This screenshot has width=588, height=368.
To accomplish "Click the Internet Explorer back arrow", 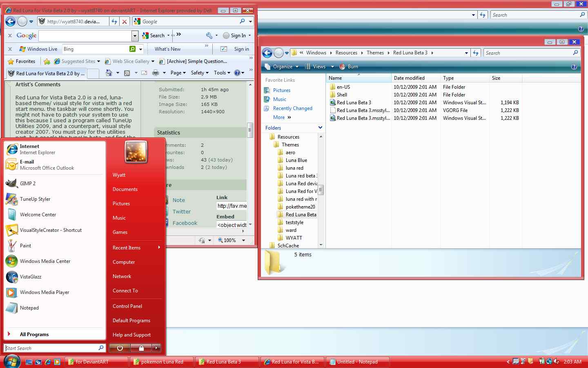I will tap(11, 22).
